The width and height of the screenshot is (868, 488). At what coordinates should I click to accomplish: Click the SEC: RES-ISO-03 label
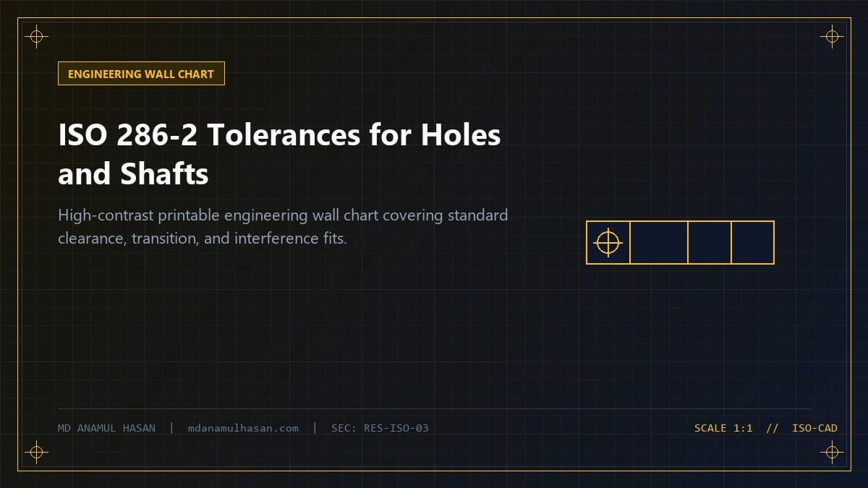pyautogui.click(x=380, y=428)
